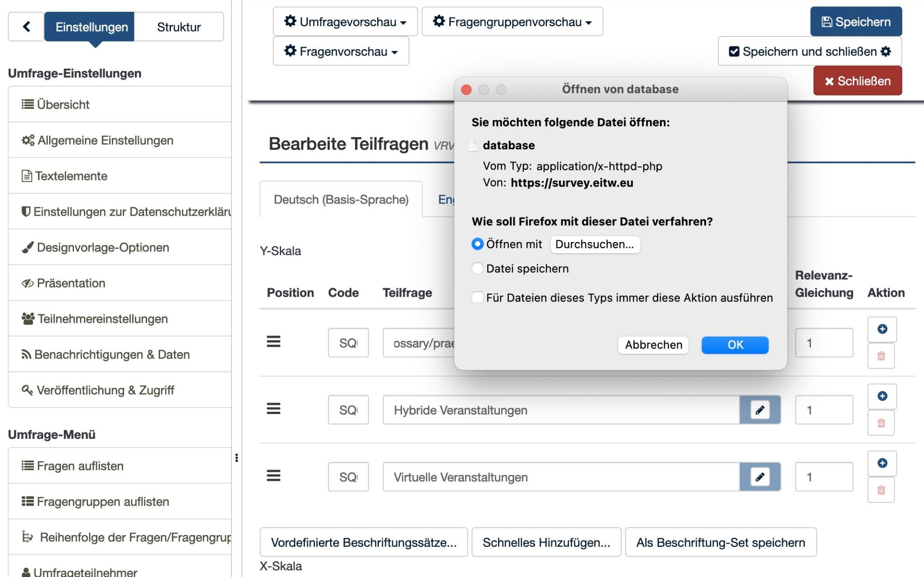Click plus icon in first subquestion row

882,329
